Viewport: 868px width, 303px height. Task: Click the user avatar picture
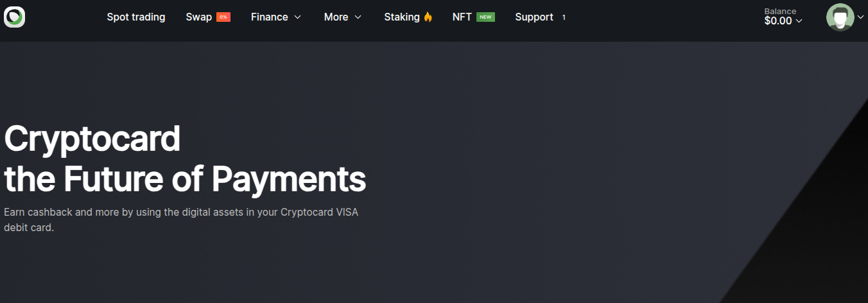coord(840,17)
